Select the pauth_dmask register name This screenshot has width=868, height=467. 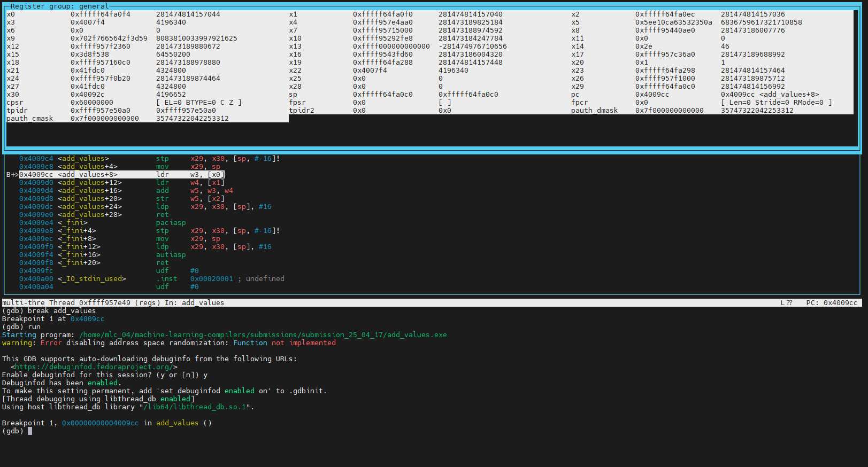pos(595,111)
